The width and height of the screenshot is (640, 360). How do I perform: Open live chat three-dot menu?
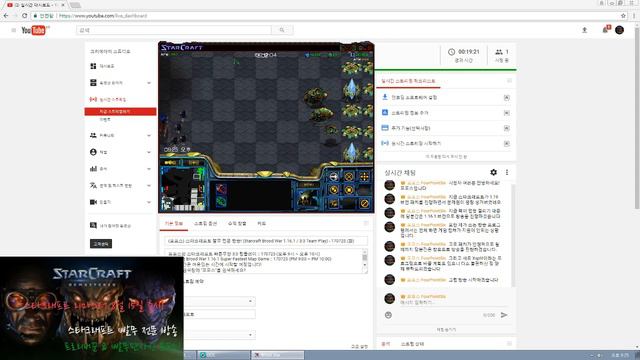coord(507,172)
